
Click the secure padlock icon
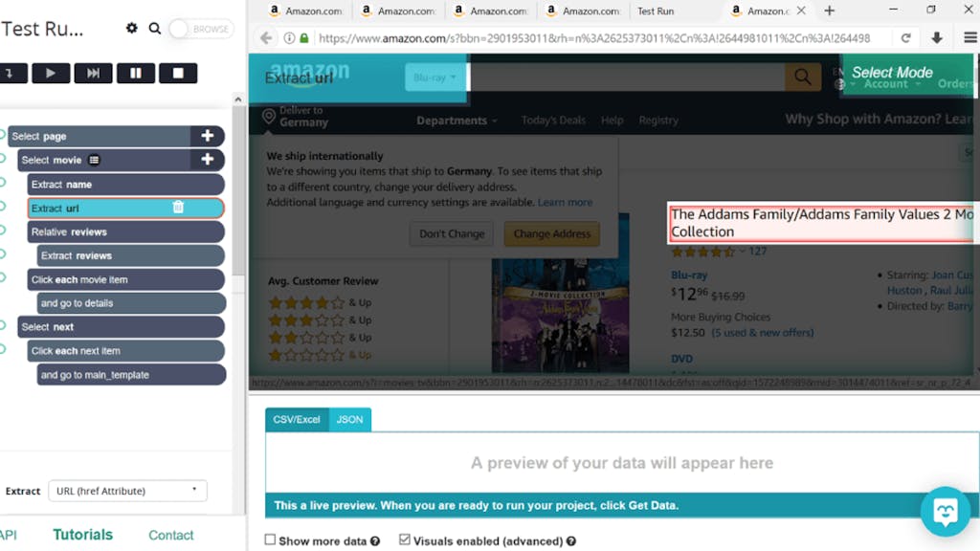[303, 38]
